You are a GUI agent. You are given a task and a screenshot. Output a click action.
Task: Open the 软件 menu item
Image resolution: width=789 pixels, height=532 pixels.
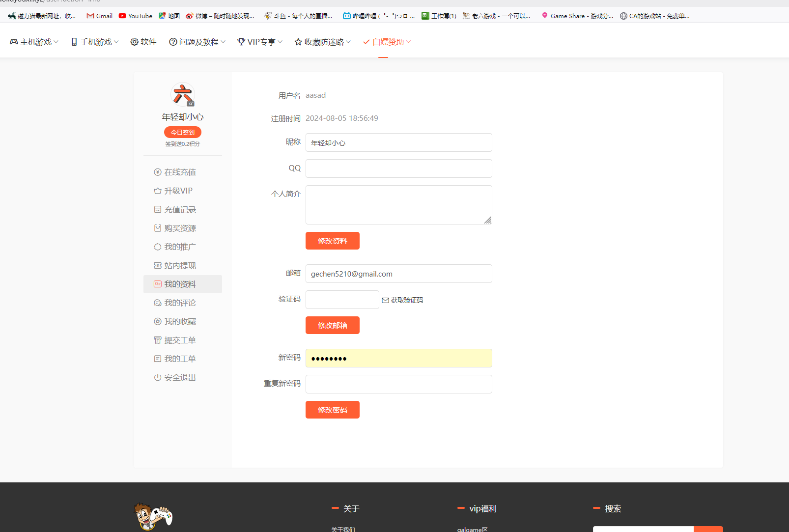click(x=143, y=42)
